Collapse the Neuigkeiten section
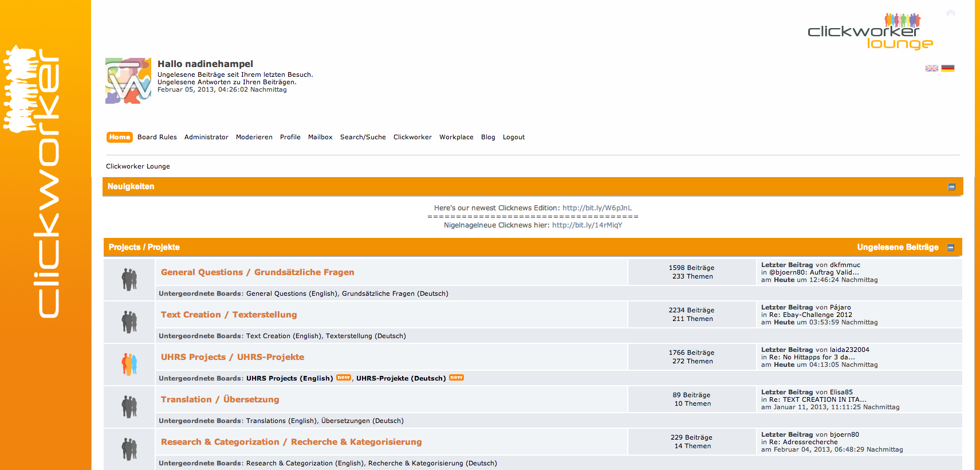 point(952,187)
